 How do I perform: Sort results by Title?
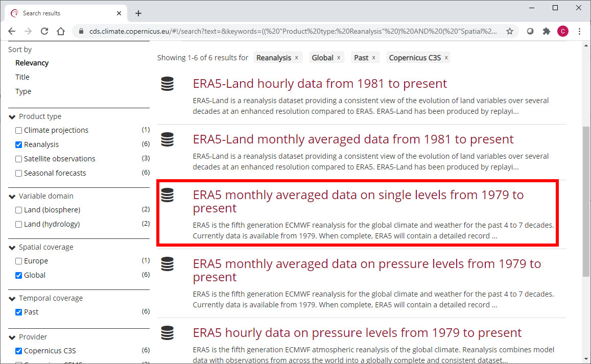[x=22, y=77]
